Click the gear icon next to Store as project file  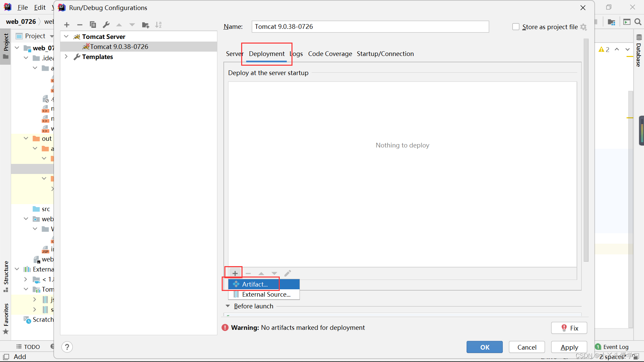584,27
